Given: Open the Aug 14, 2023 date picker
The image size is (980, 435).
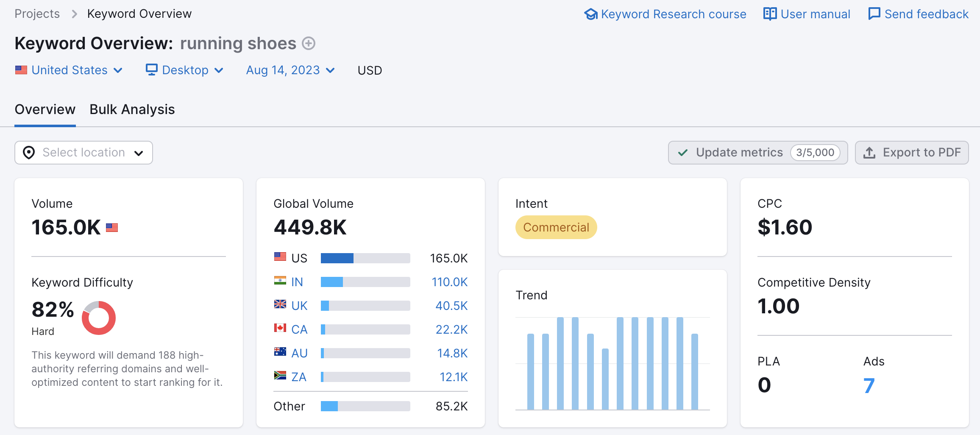Looking at the screenshot, I should coord(290,70).
